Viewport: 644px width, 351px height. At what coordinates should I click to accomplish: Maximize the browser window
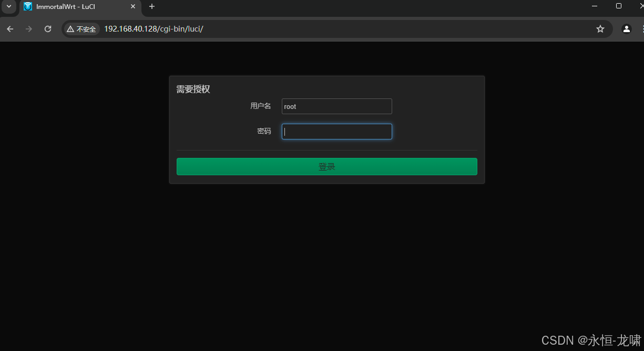point(619,6)
